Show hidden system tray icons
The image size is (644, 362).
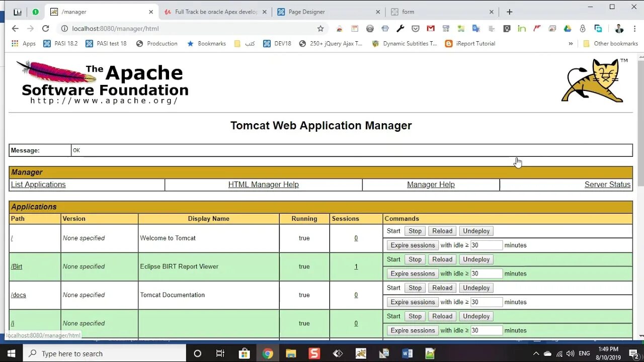pos(536,353)
